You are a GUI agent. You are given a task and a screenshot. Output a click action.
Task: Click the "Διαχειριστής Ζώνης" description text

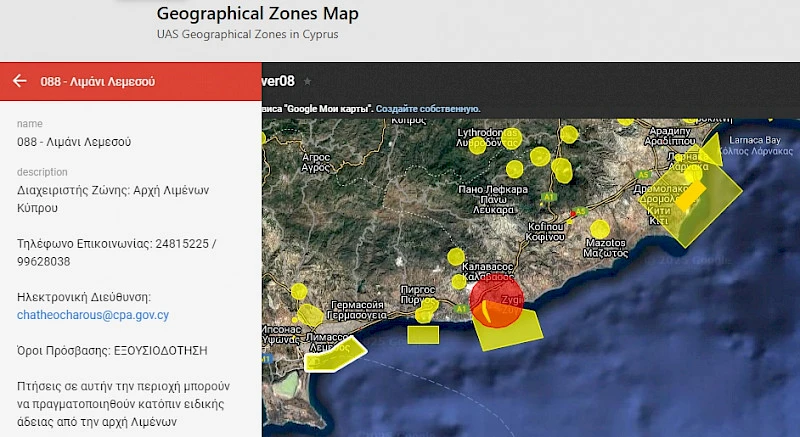[x=113, y=199]
